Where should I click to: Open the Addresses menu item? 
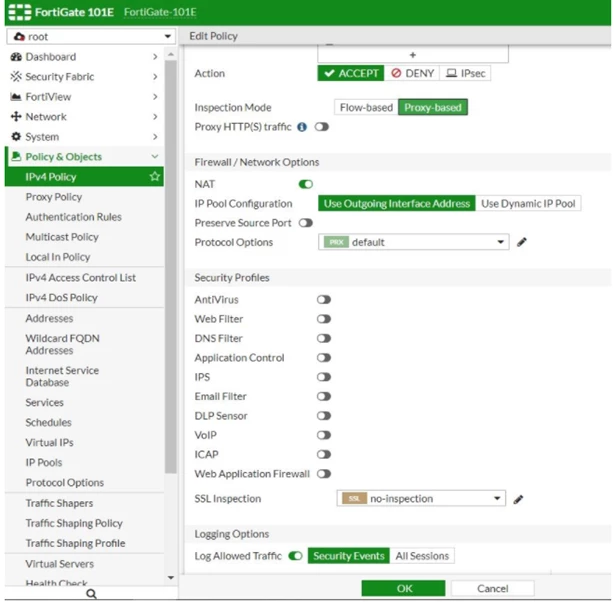coord(49,318)
